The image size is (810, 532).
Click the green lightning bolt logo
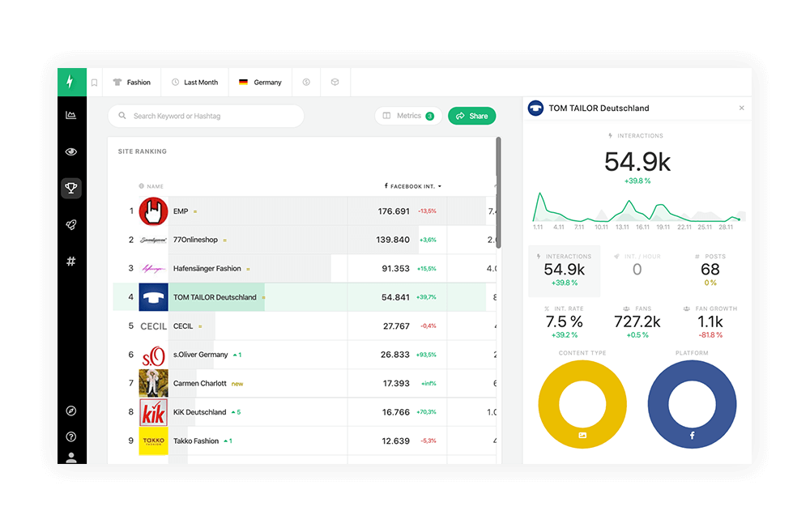click(70, 82)
